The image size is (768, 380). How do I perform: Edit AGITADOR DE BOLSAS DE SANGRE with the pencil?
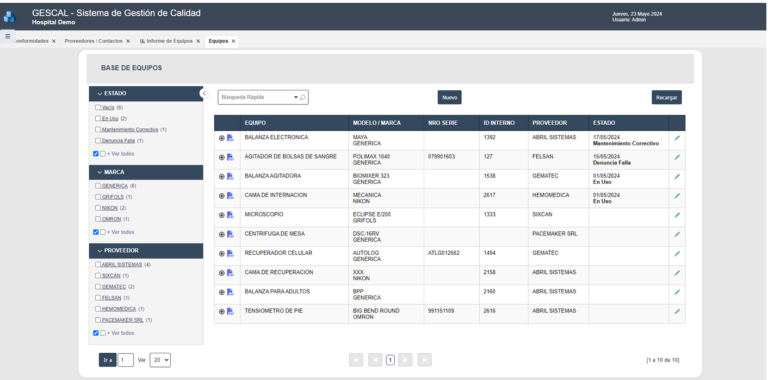point(677,157)
